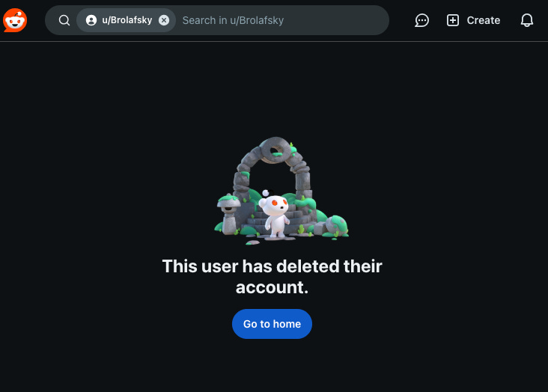
Task: Open the notifications bell
Action: (x=527, y=20)
